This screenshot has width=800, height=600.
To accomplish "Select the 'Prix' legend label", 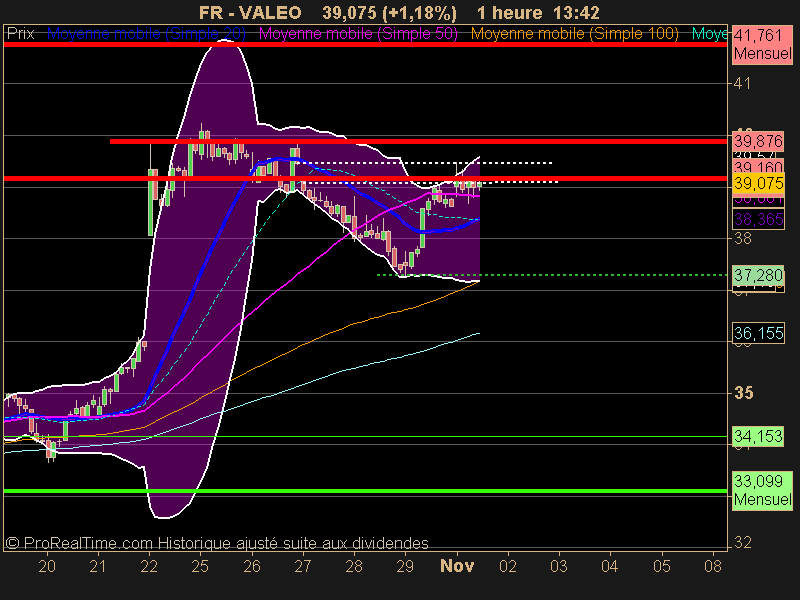I will pos(20,34).
